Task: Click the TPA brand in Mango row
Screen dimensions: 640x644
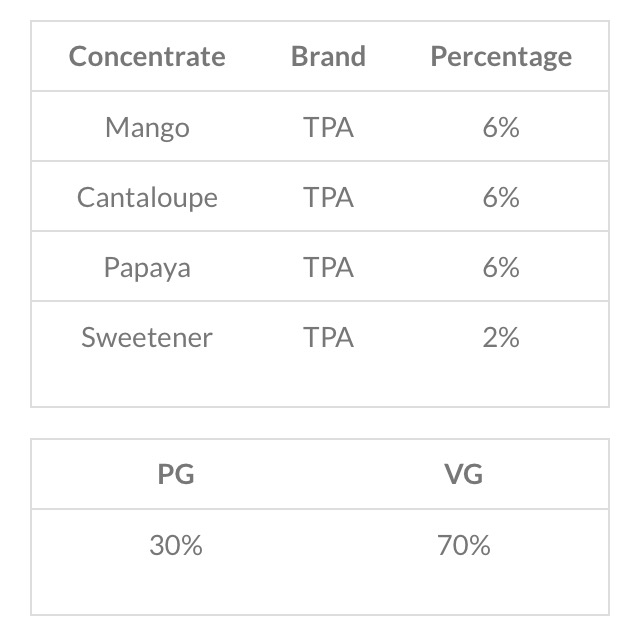Action: pos(328,127)
